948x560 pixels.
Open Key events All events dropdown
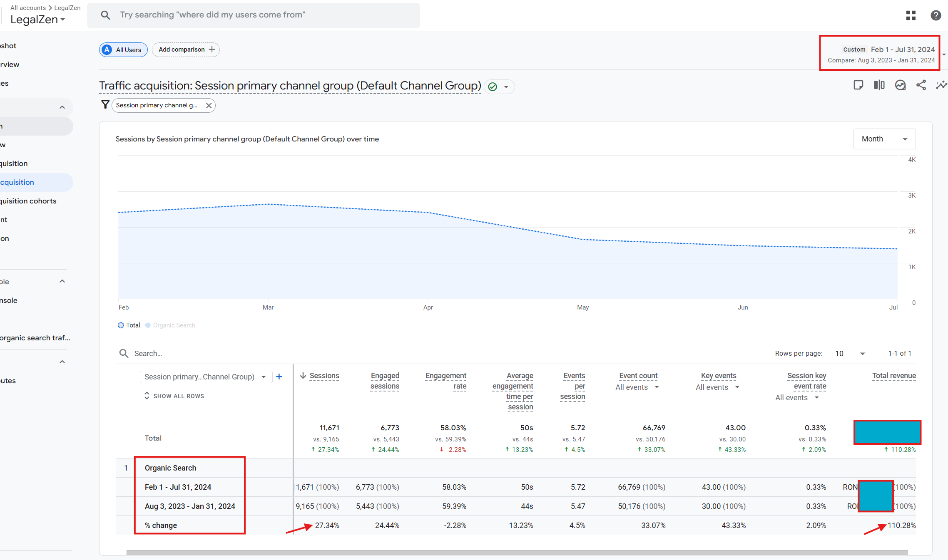click(x=718, y=387)
